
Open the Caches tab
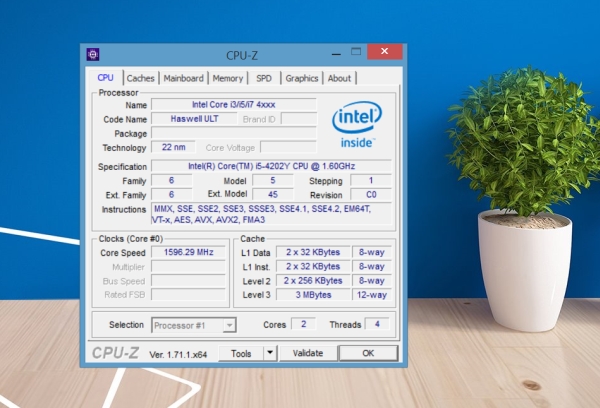click(x=140, y=78)
